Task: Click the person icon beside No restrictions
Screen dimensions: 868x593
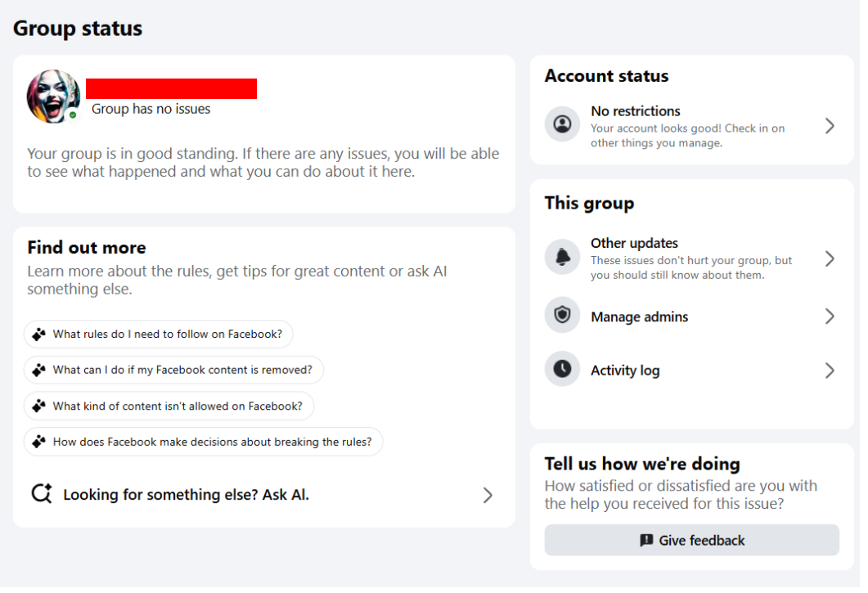Action: click(x=562, y=125)
